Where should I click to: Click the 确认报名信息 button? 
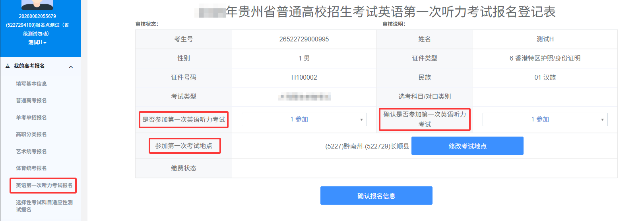click(376, 196)
